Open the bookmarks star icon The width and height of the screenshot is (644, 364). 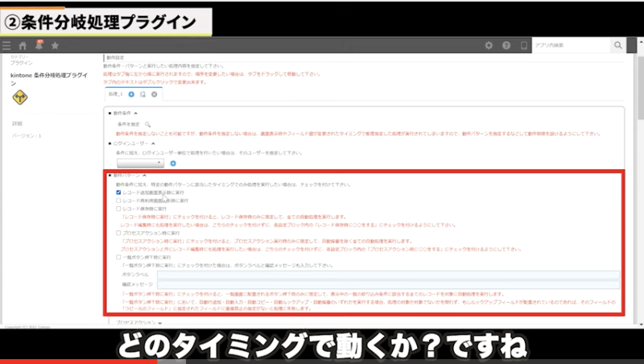tap(55, 46)
